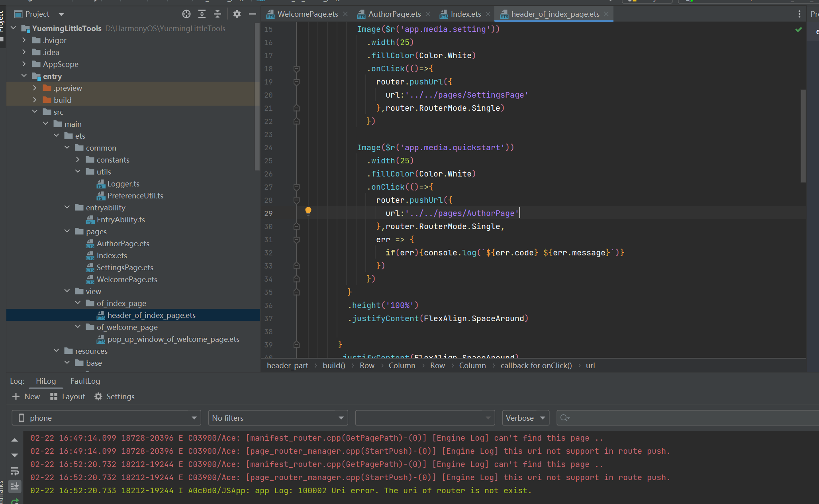Toggle code fold marker at line 18
819x504 pixels.
[x=296, y=69]
